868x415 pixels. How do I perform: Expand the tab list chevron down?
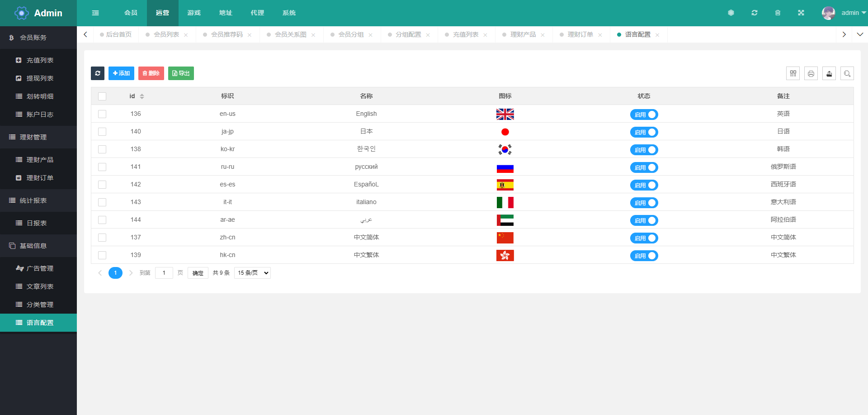coord(860,34)
